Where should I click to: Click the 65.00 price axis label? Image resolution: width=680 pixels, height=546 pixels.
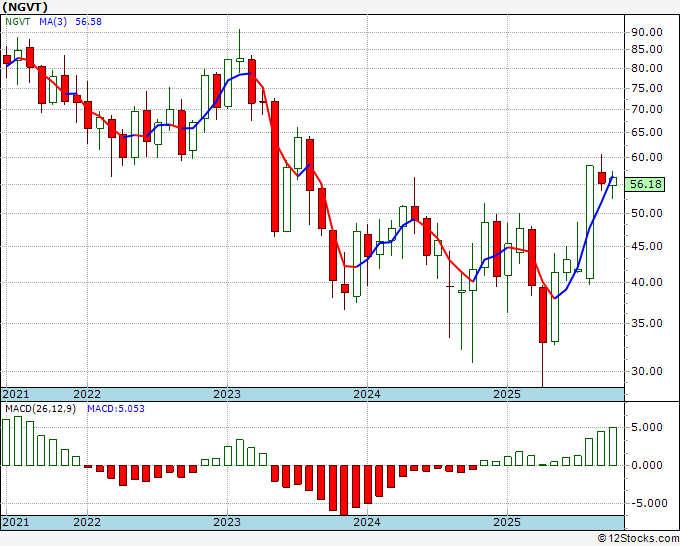click(x=647, y=132)
